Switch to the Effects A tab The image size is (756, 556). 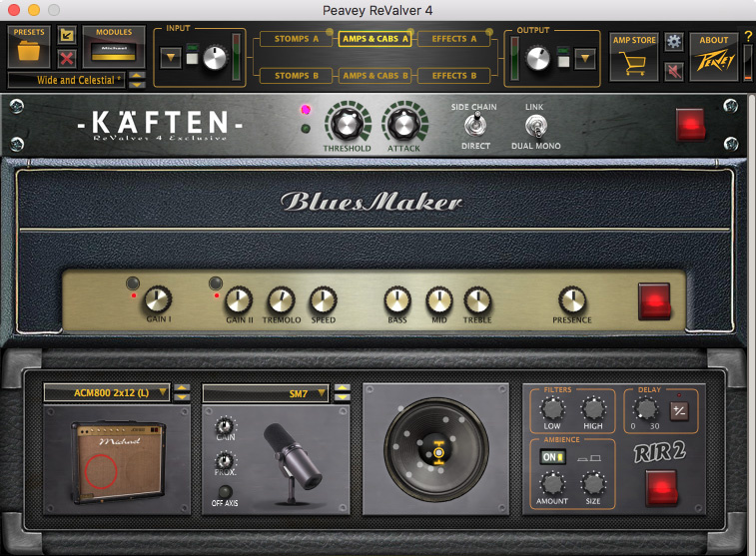[x=454, y=39]
